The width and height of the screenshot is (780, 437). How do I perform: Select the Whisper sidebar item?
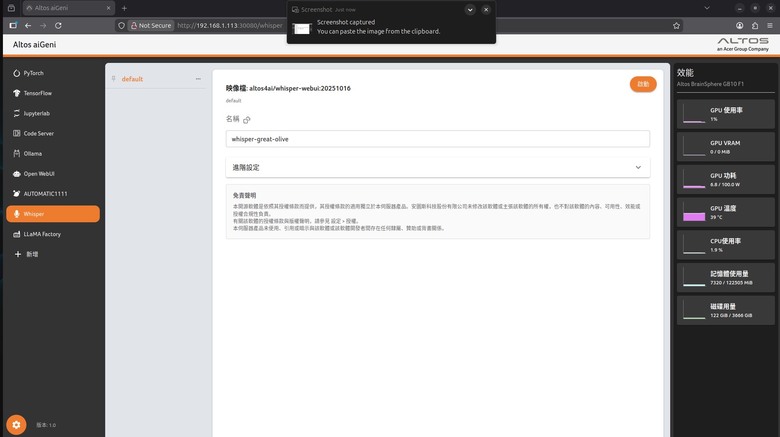coord(53,214)
